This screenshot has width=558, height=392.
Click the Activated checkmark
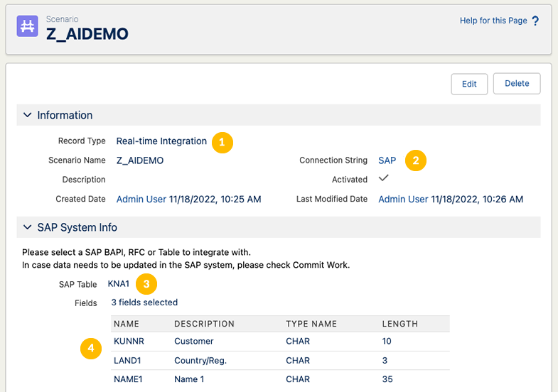(384, 178)
